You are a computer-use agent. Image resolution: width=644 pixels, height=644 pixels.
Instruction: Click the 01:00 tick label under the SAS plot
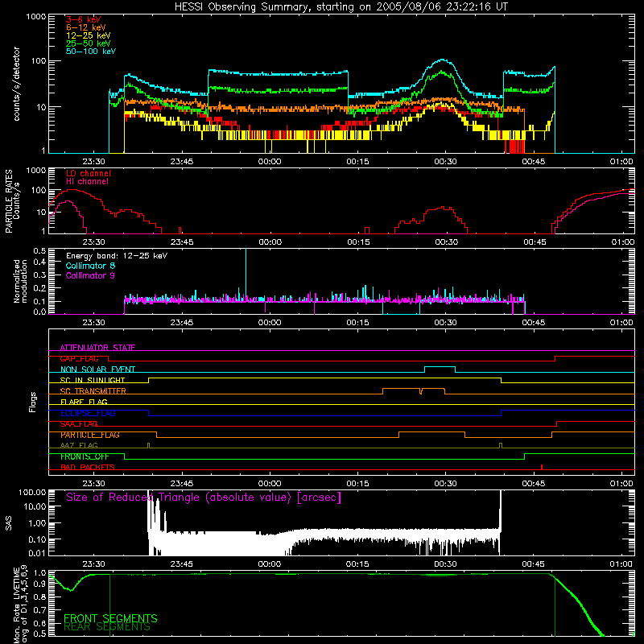coord(621,564)
